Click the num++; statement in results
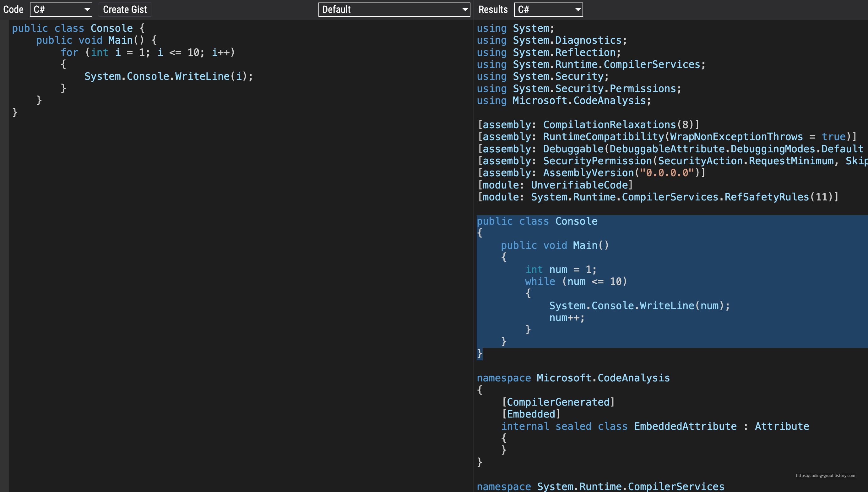This screenshot has height=492, width=868. tap(567, 318)
